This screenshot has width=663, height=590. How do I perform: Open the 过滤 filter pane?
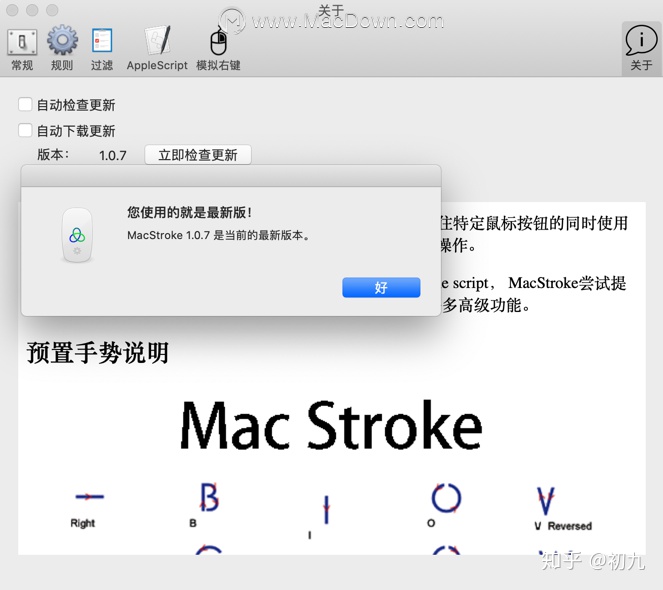pyautogui.click(x=102, y=49)
